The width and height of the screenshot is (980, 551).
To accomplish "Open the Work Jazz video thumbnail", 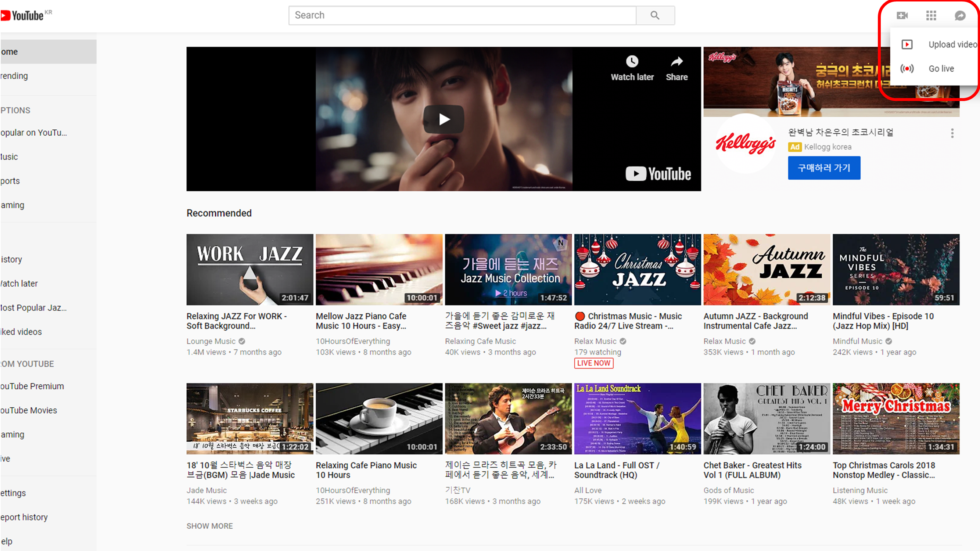I will (x=250, y=269).
